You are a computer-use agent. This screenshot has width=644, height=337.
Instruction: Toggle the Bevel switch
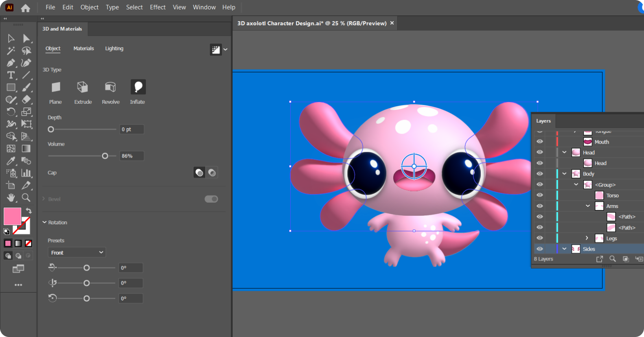[211, 199]
